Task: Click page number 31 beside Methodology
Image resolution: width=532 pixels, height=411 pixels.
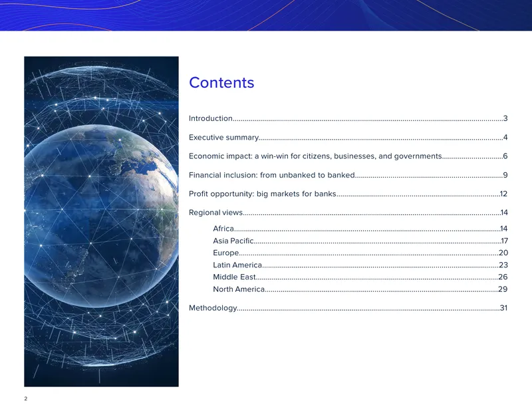Action: point(504,308)
